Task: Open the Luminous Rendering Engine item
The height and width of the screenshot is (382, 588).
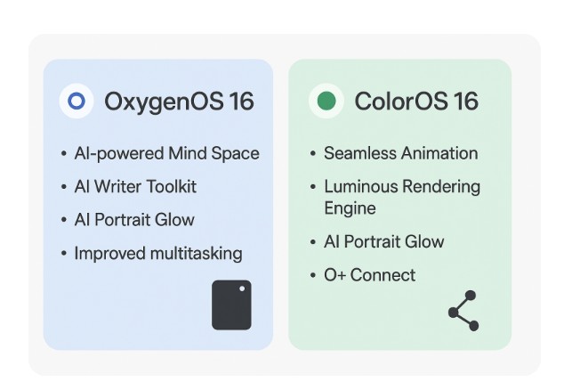Action: tap(401, 197)
